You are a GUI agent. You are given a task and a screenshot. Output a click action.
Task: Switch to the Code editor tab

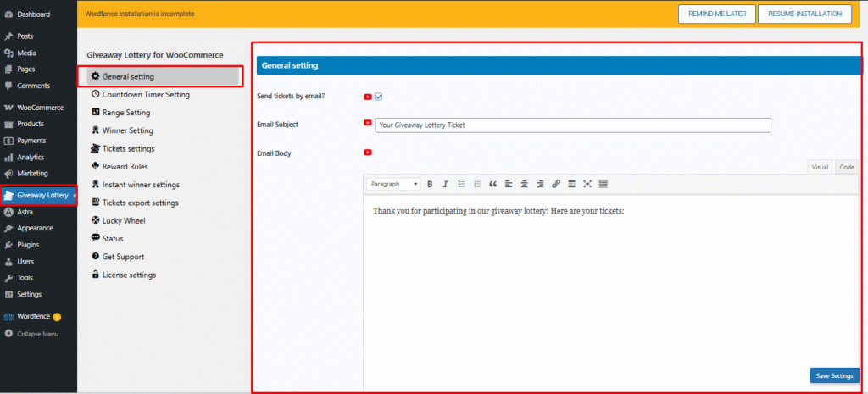click(847, 167)
